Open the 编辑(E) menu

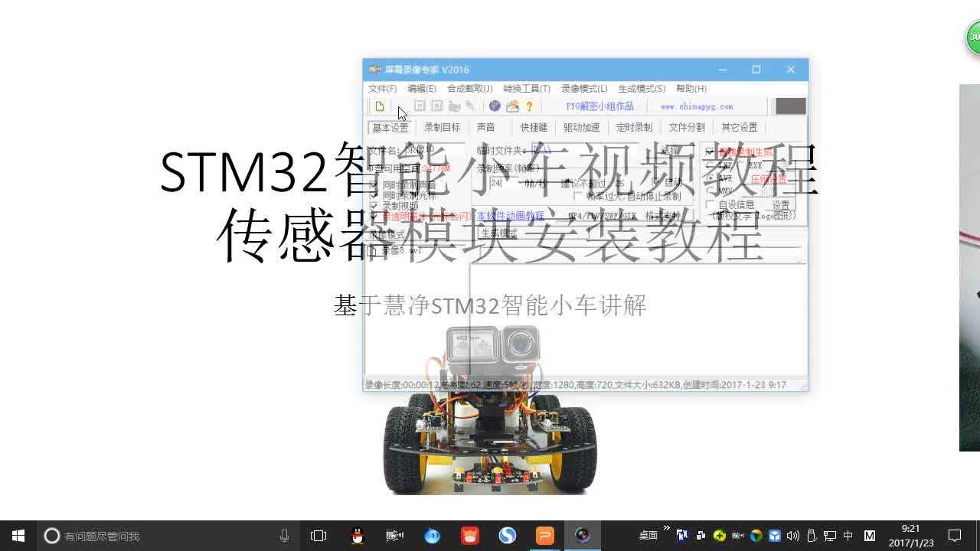pos(422,89)
